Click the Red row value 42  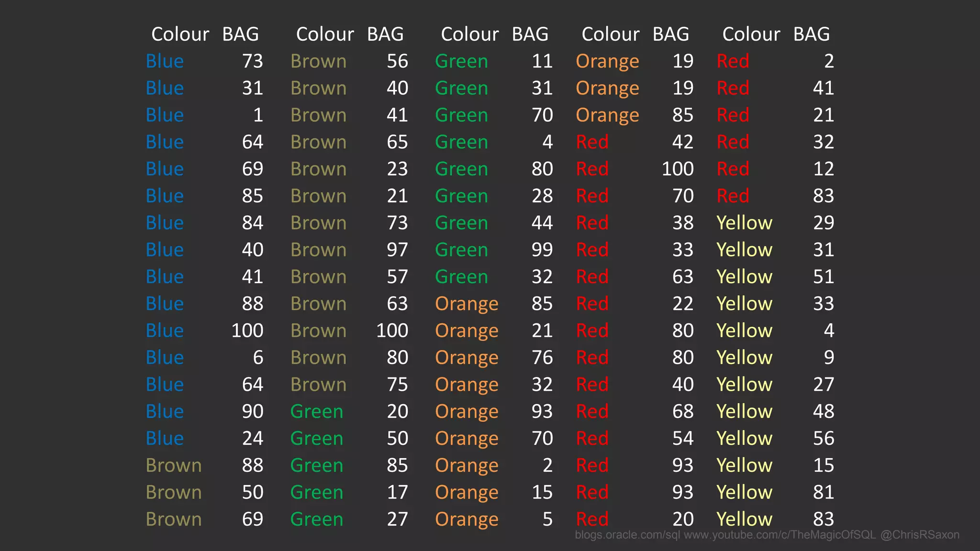tap(683, 142)
